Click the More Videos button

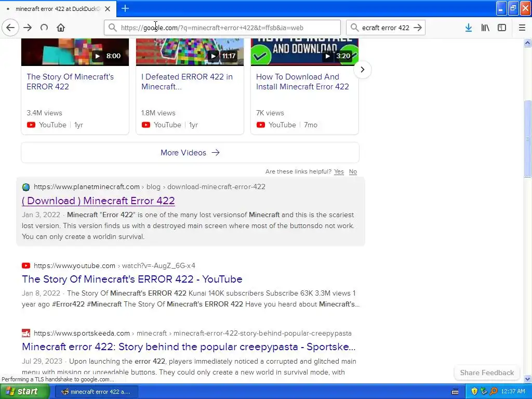[x=190, y=153]
